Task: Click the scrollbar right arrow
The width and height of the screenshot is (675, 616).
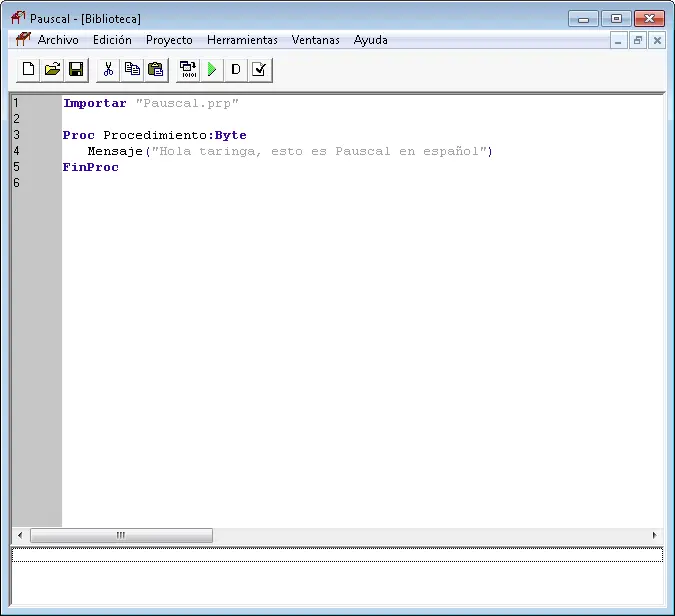Action: 655,535
